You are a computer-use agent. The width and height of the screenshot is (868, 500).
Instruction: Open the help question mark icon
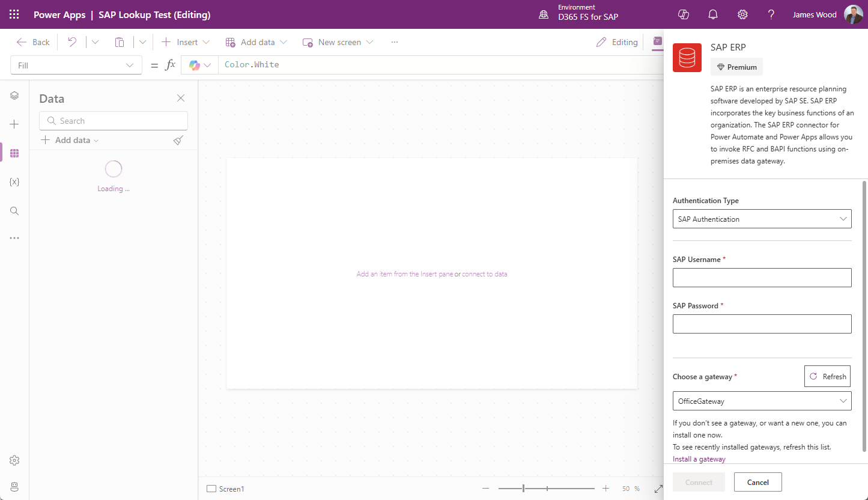771,14
